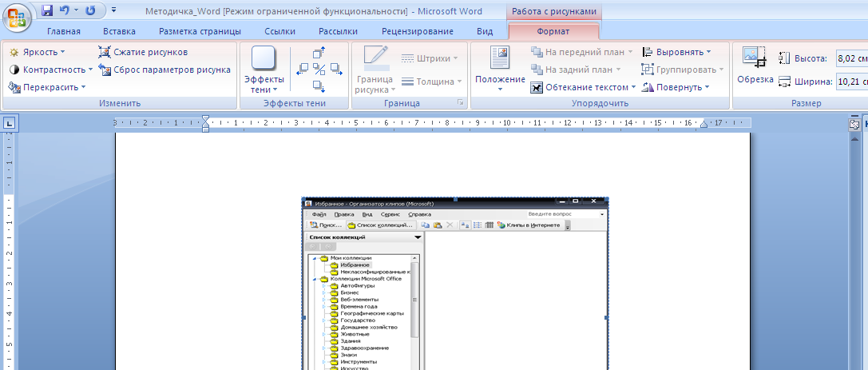Click the width icon beside Ширина

784,82
